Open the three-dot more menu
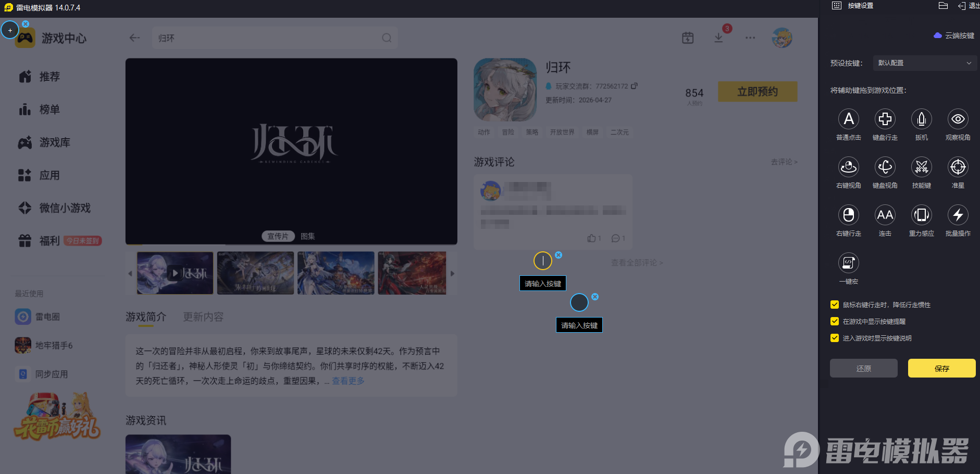Viewport: 980px width, 474px height. tap(750, 38)
